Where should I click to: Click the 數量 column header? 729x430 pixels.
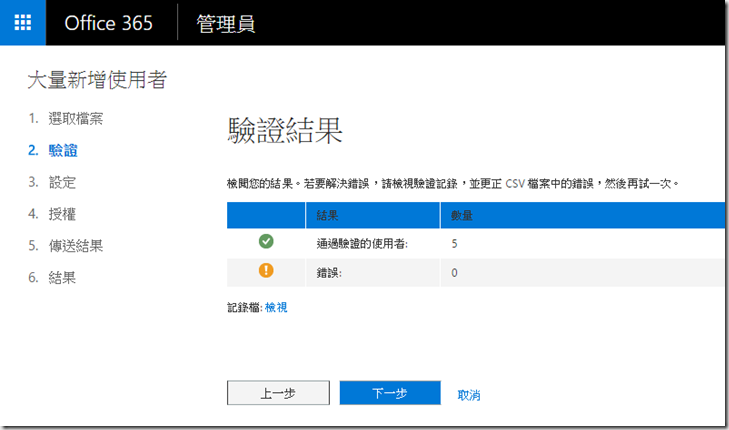tap(461, 215)
